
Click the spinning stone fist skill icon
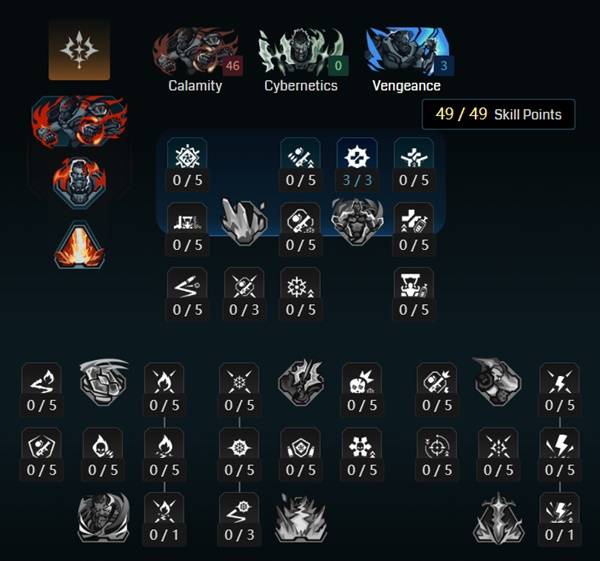point(103,382)
